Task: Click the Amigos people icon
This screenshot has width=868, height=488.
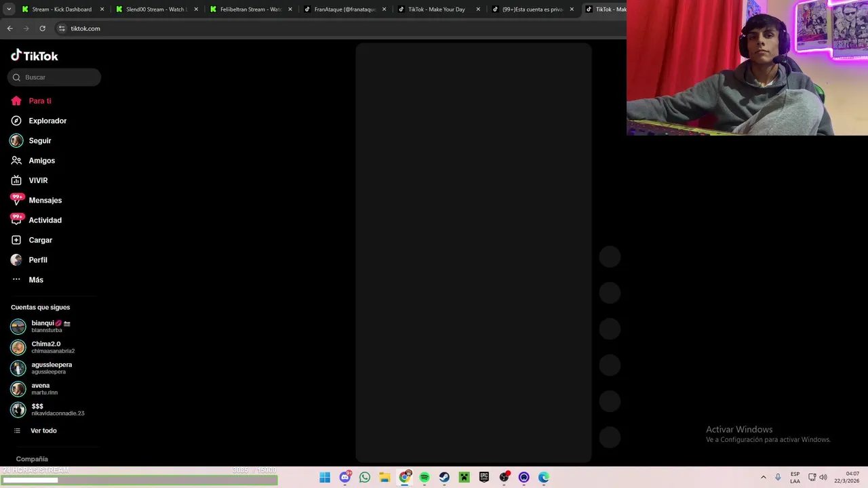Action: 16,161
